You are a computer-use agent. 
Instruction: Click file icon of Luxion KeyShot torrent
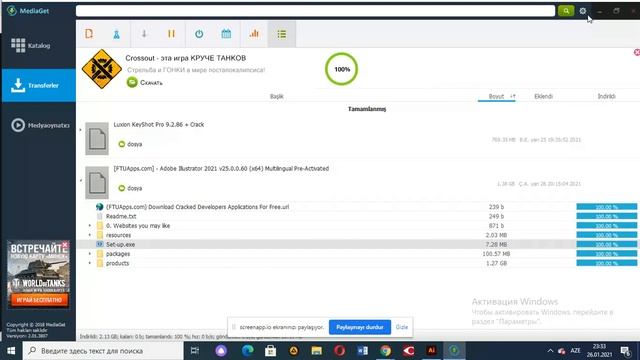(x=97, y=138)
